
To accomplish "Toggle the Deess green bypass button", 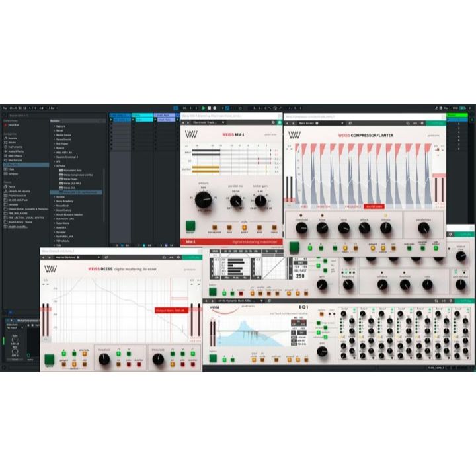I will coord(50,360).
